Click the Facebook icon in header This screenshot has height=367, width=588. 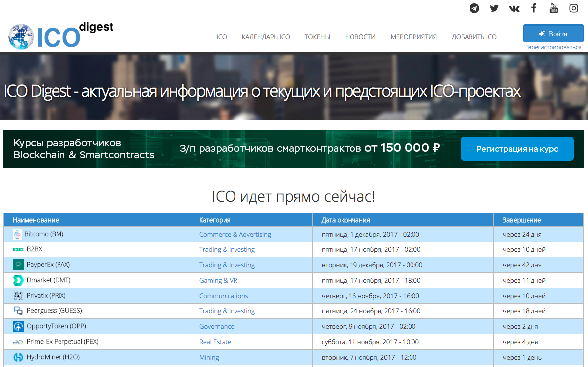[x=534, y=8]
